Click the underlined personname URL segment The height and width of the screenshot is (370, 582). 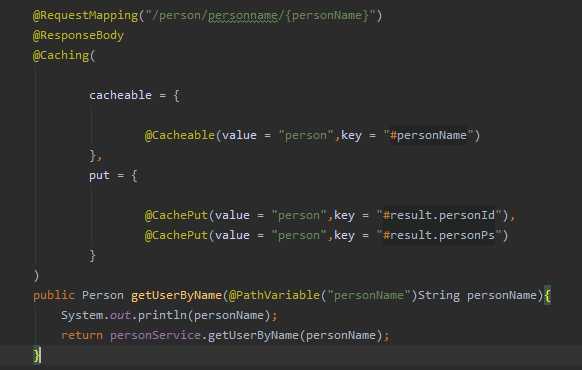coord(243,16)
